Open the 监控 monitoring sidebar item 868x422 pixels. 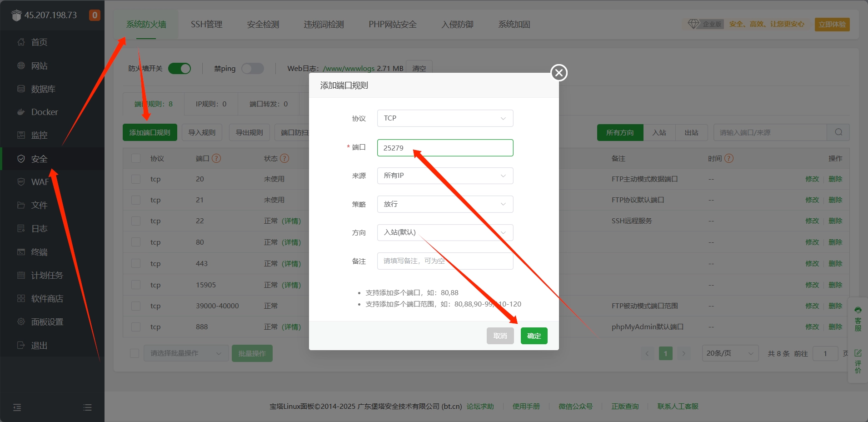[x=39, y=135]
